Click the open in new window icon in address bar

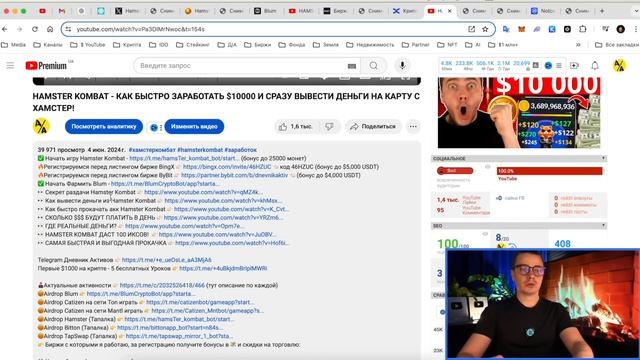pyautogui.click(x=471, y=29)
